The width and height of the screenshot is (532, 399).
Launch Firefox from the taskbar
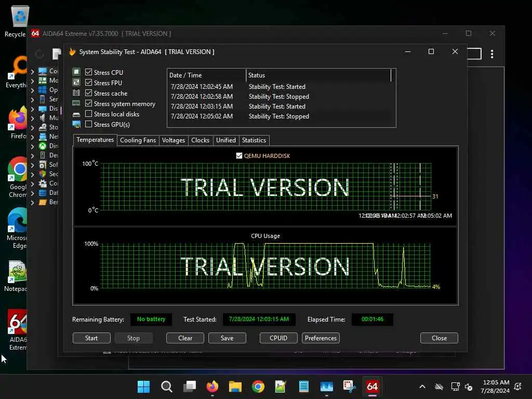[x=212, y=387]
